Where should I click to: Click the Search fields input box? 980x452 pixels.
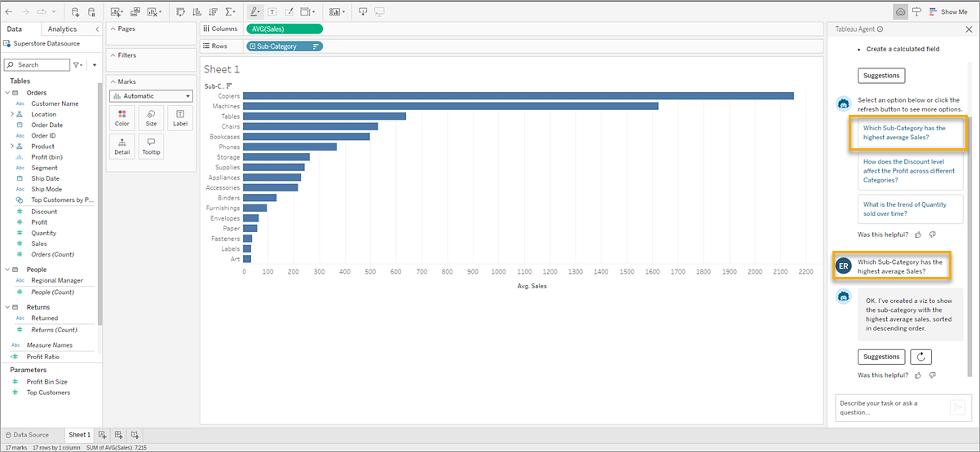pyautogui.click(x=37, y=64)
